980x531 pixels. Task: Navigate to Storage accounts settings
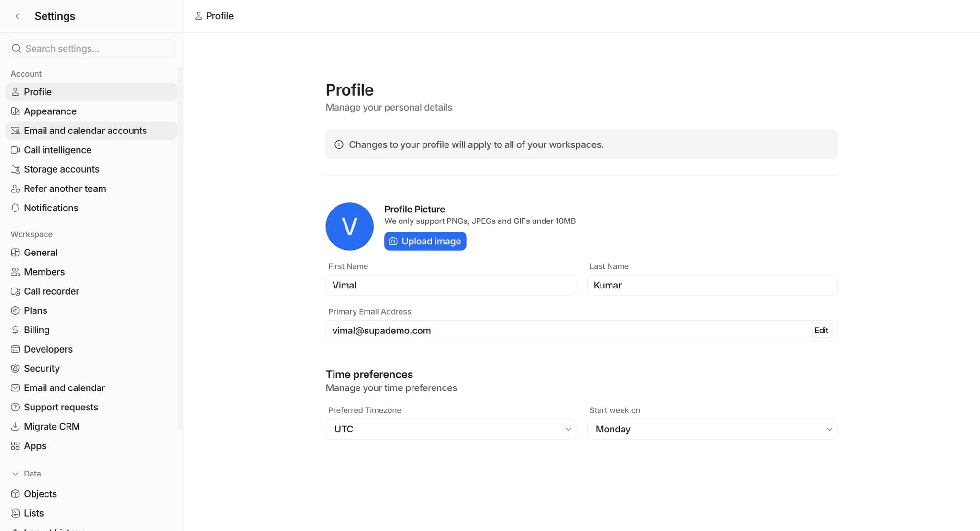tap(62, 169)
